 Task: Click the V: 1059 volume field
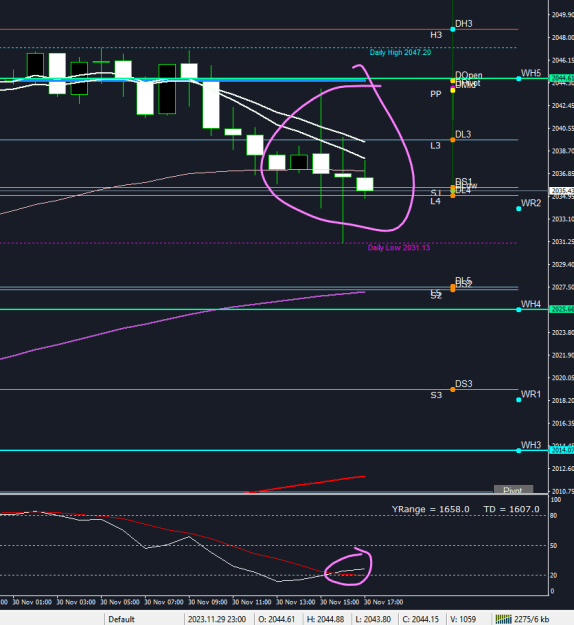click(463, 619)
